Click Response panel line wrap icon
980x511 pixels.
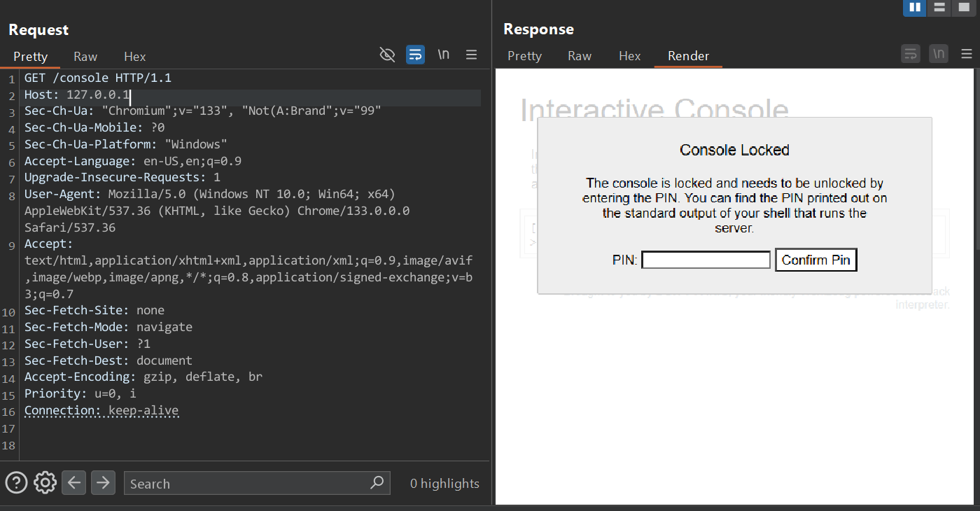(910, 54)
